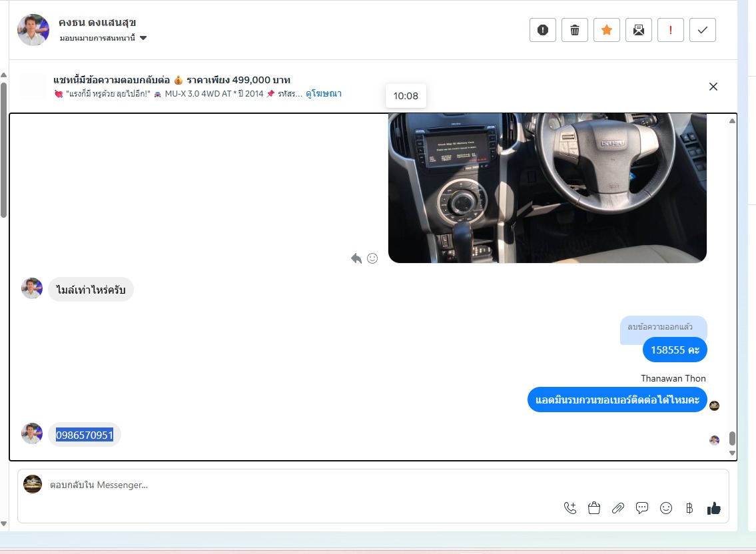Mark conversation done with checkmark icon
Screen dimensions: 756x554
703,31
